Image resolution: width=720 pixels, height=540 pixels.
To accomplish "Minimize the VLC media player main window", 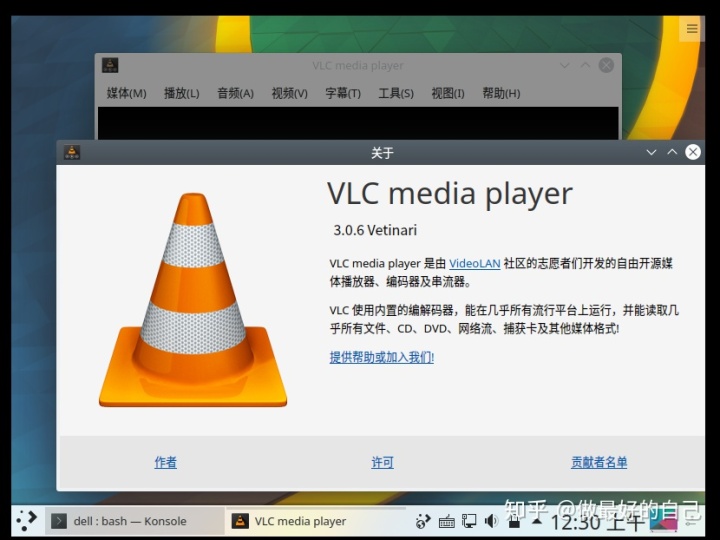I will click(565, 65).
